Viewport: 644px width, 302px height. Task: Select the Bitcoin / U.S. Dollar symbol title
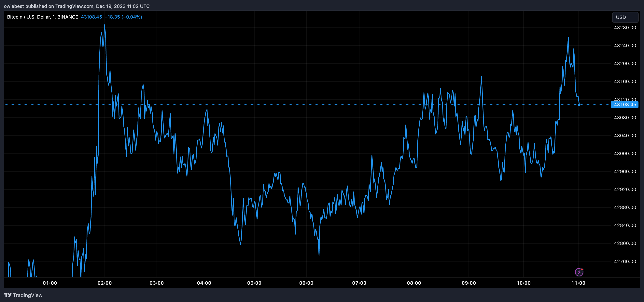click(x=43, y=17)
